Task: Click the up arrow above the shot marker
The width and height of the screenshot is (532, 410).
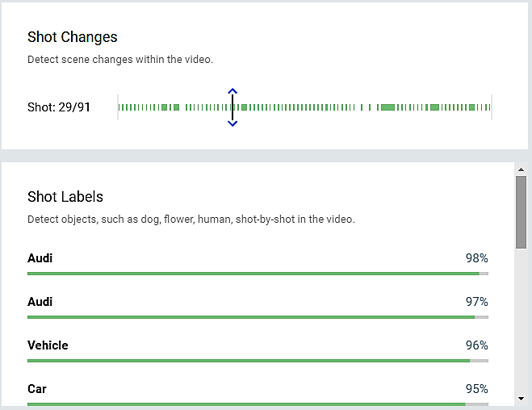Action: pos(232,90)
